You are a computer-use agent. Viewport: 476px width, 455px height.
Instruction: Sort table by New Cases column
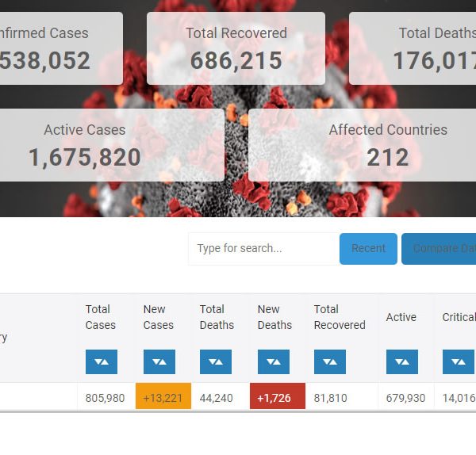point(159,361)
